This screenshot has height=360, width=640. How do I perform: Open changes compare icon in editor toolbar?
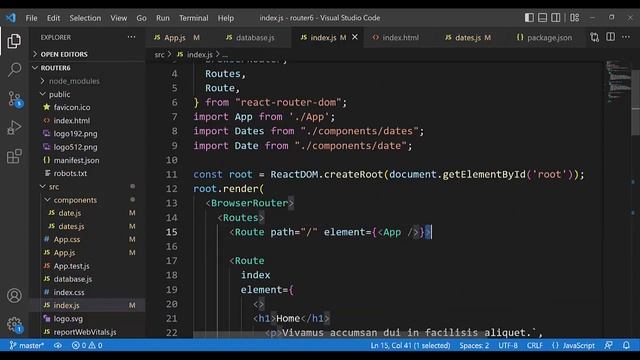pyautogui.click(x=595, y=38)
